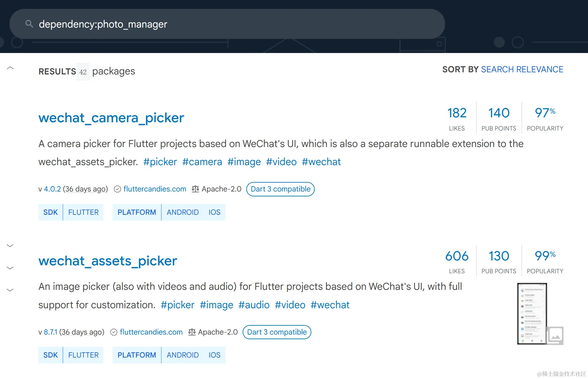Image resolution: width=588 pixels, height=379 pixels.
Task: Click the (36 days ago) text beside version 4.0.2
Action: pyautogui.click(x=85, y=189)
